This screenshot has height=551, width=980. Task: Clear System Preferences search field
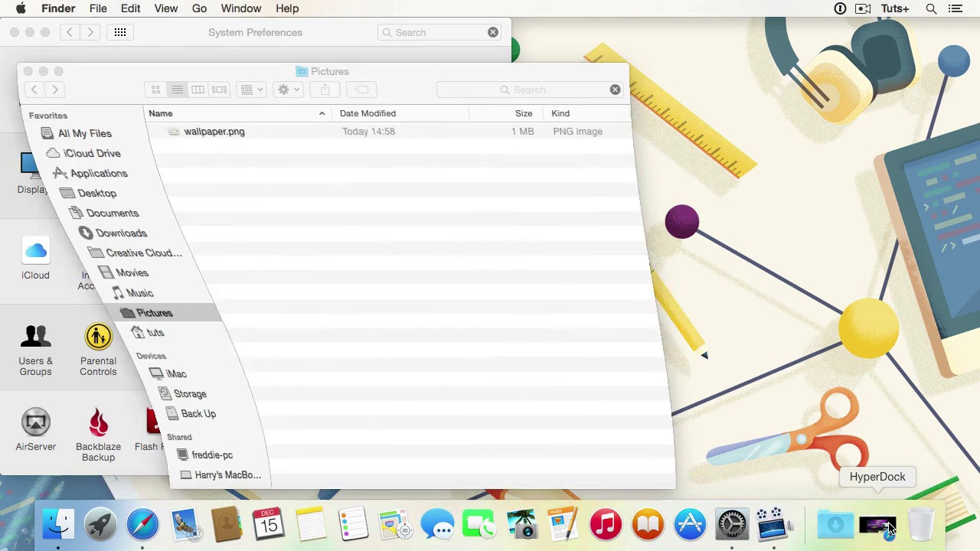click(493, 32)
